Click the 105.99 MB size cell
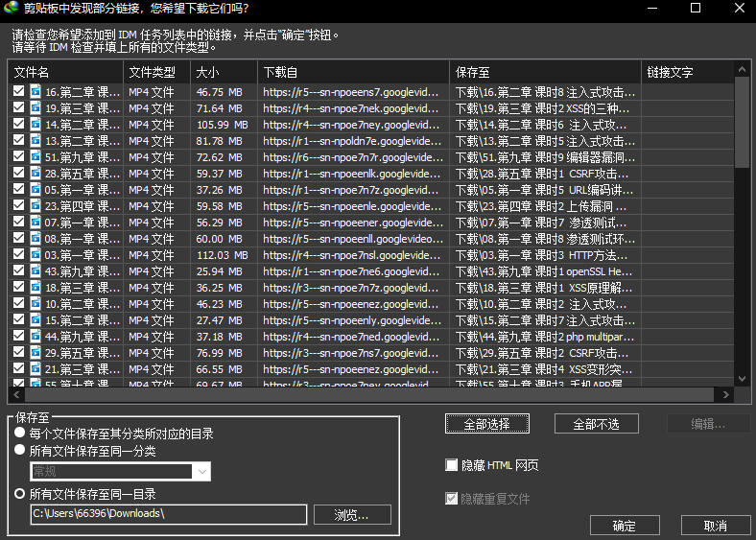Screen dimensions: 756x540 (223, 125)
